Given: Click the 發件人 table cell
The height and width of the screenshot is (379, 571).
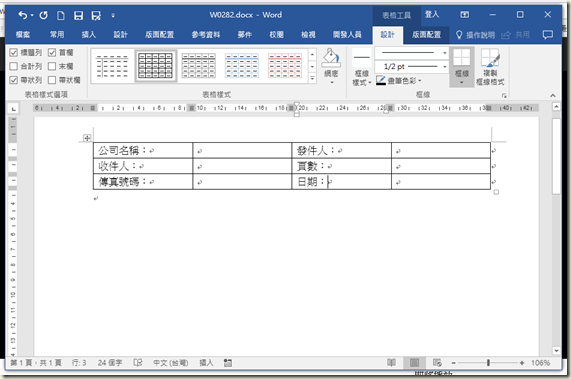Looking at the screenshot, I should pyautogui.click(x=341, y=150).
